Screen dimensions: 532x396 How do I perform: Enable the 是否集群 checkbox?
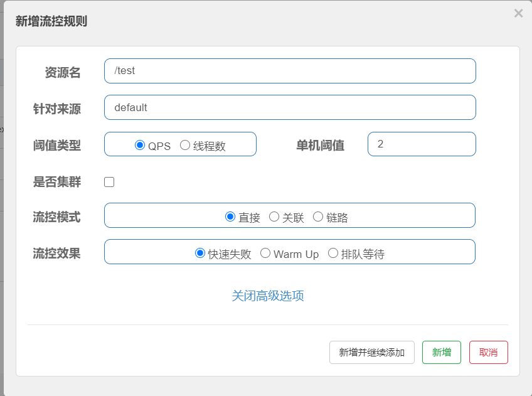109,182
